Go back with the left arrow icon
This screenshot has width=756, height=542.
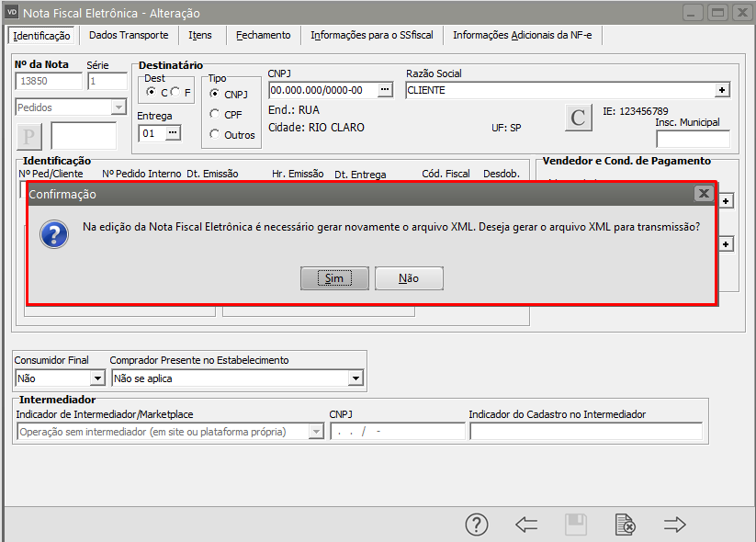pos(526,525)
